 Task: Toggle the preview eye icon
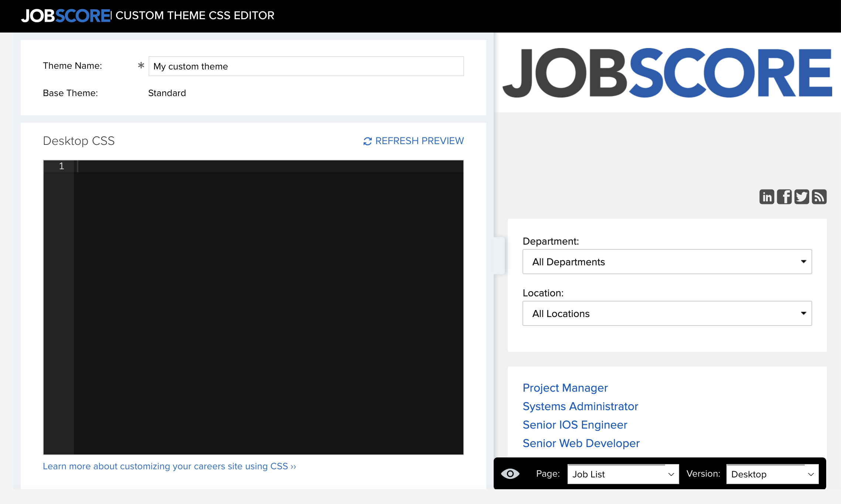[510, 474]
